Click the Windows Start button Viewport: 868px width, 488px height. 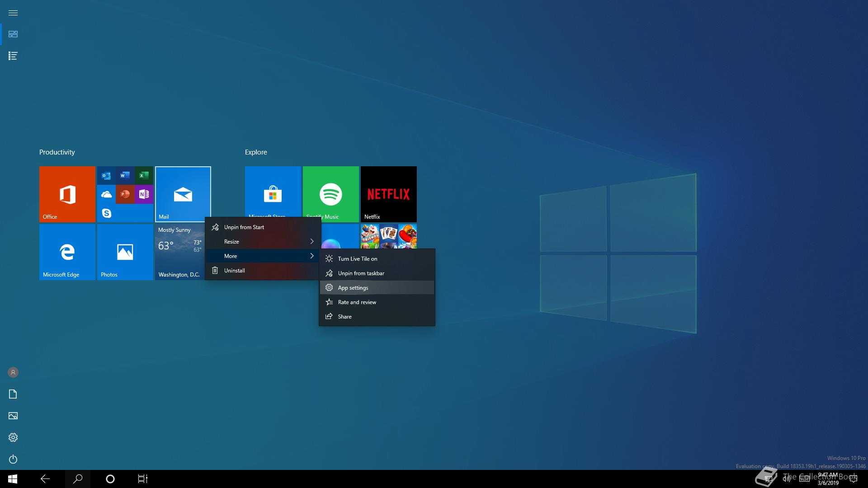point(13,479)
